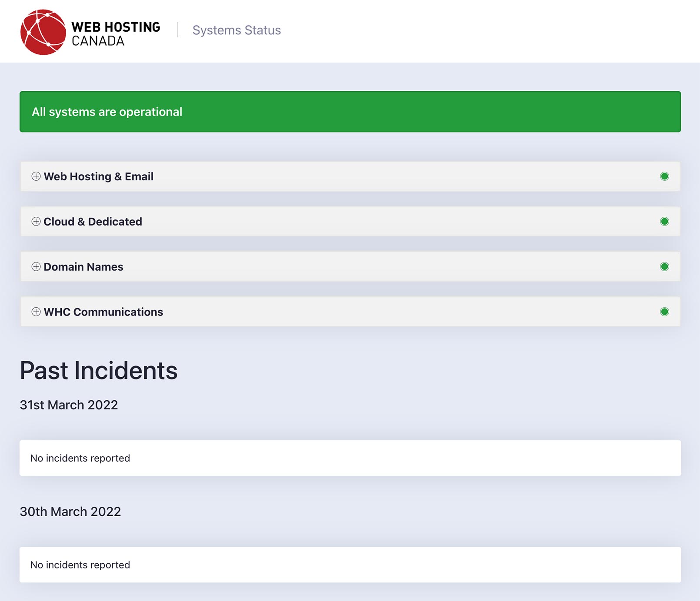Viewport: 700px width, 601px height.
Task: Open the Cloud & Dedicated label
Action: [93, 222]
